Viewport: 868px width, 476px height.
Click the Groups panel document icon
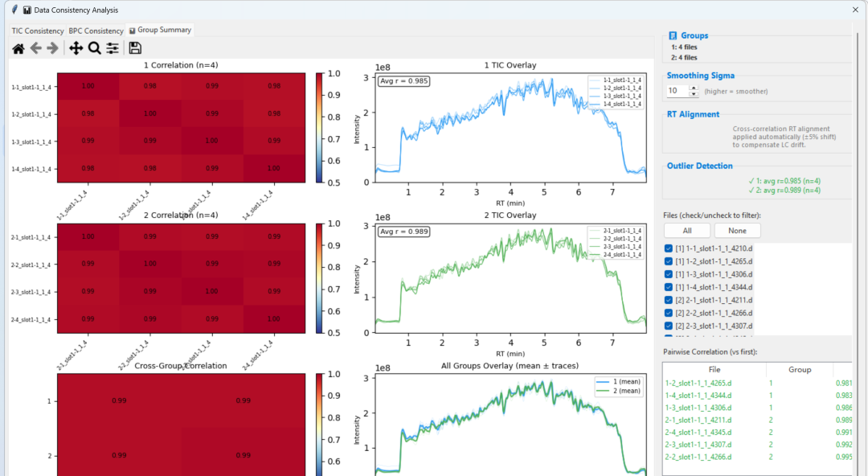pyautogui.click(x=673, y=35)
